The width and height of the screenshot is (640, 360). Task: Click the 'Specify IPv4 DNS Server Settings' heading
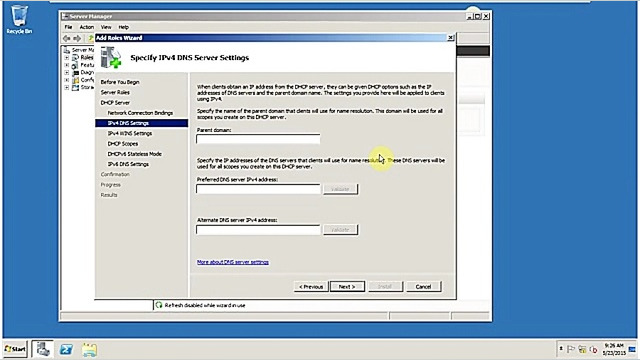click(189, 58)
